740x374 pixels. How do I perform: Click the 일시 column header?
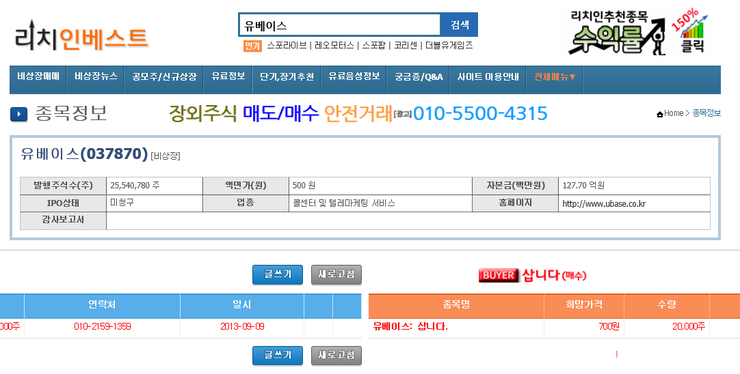(242, 306)
